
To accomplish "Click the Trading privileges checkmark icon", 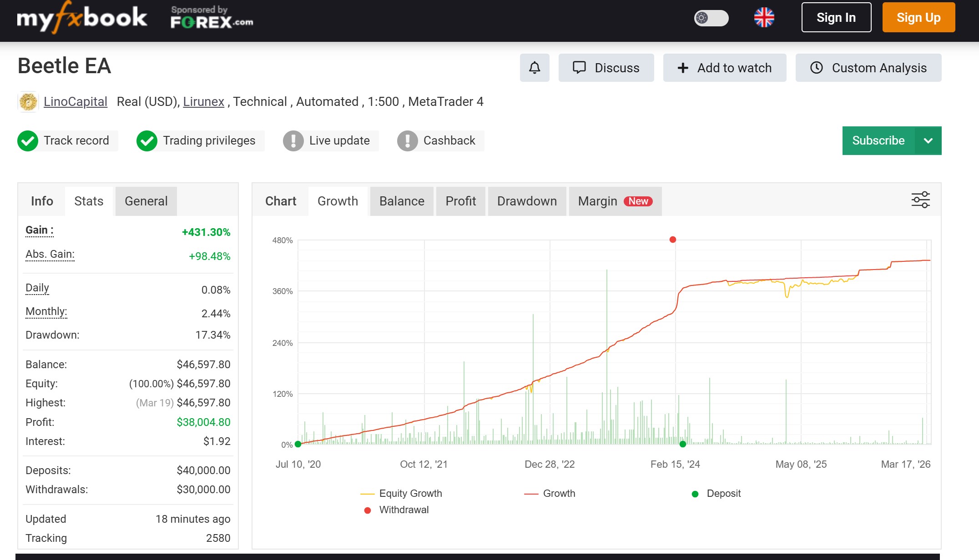I will click(147, 141).
